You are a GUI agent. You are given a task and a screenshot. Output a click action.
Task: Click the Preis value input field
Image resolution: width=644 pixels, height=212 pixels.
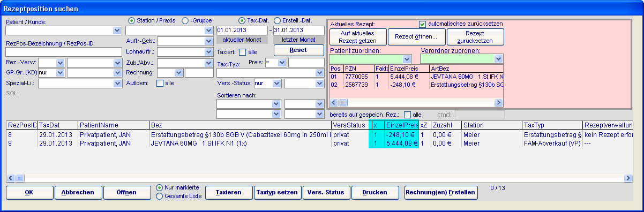click(306, 63)
